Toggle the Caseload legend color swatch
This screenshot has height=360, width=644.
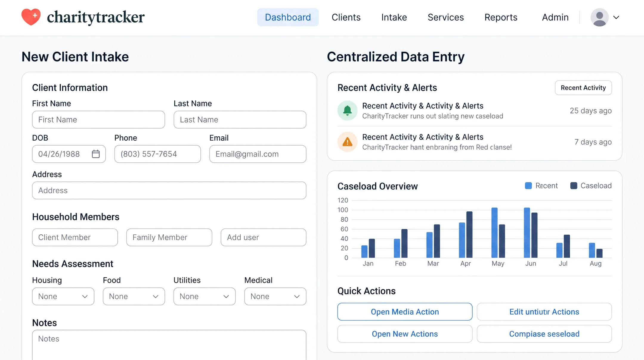[574, 186]
